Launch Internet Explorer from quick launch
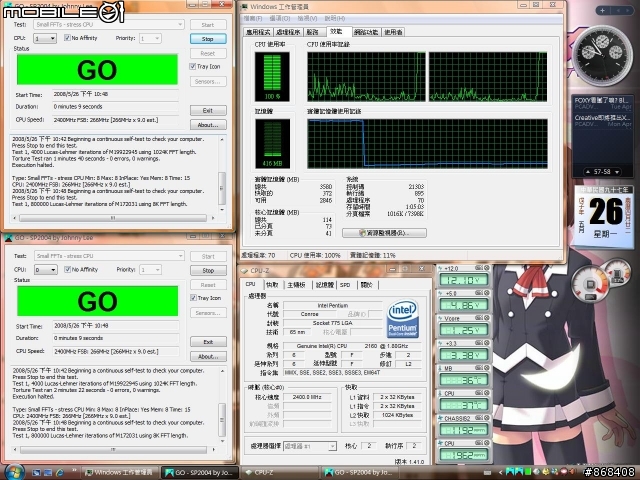The height and width of the screenshot is (480, 640). pyautogui.click(x=60, y=472)
